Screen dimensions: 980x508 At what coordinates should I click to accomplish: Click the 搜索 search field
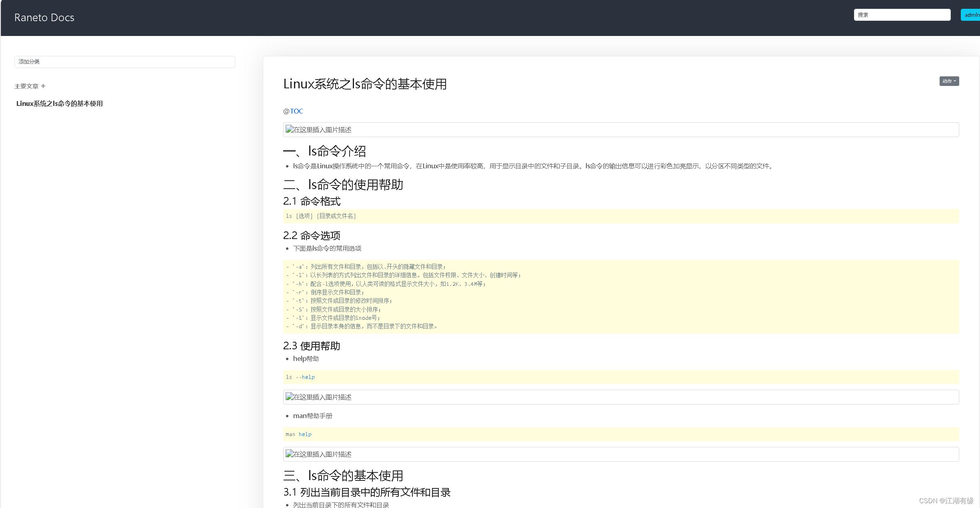pyautogui.click(x=902, y=15)
